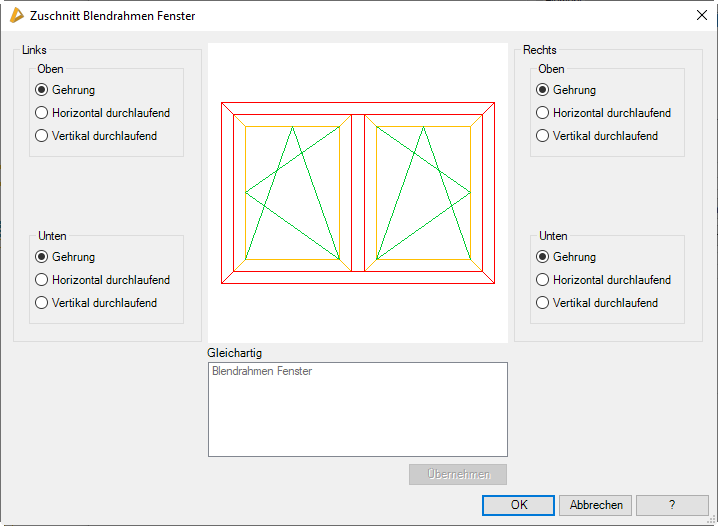The width and height of the screenshot is (718, 526).
Task: Click the right window sash in preview
Action: tap(423, 192)
